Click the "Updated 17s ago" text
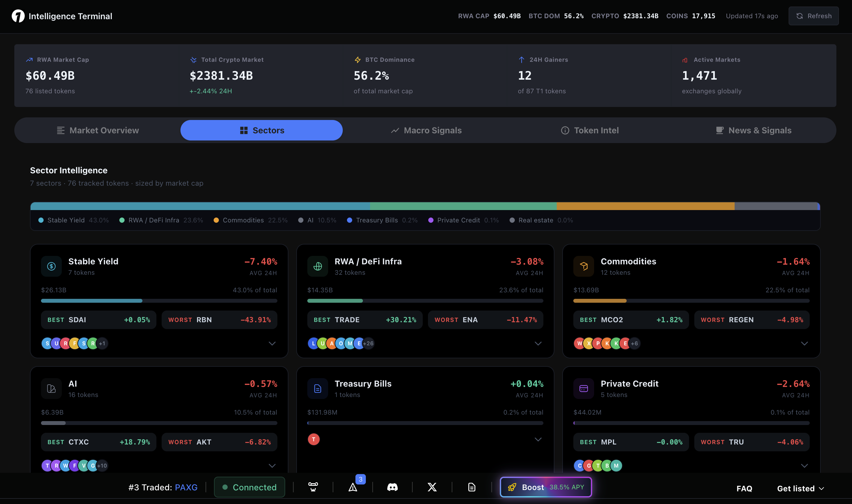Viewport: 852px width, 504px height. coord(752,16)
